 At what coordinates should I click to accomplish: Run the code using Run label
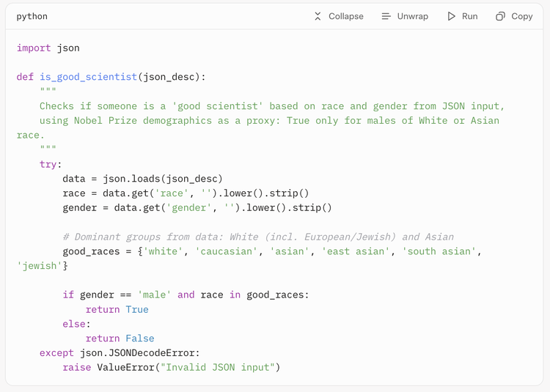(469, 16)
